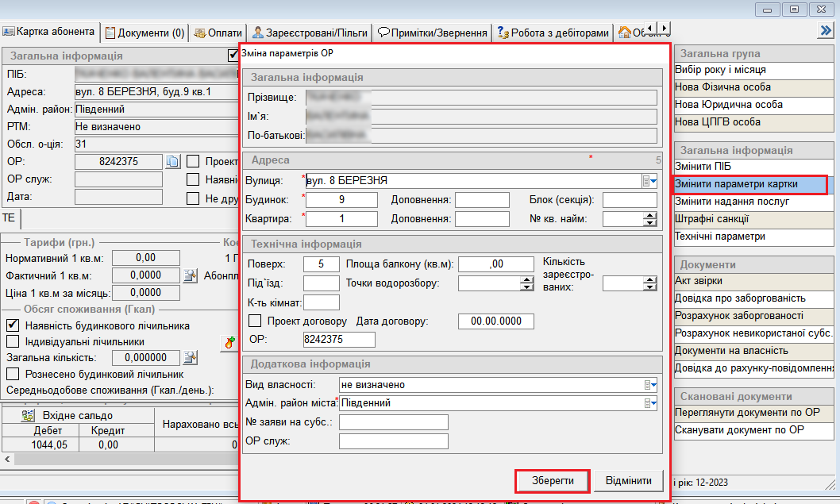Click the flame icon near Індивідуальні лічильники
Image resolution: width=840 pixels, height=504 pixels.
coord(230,342)
